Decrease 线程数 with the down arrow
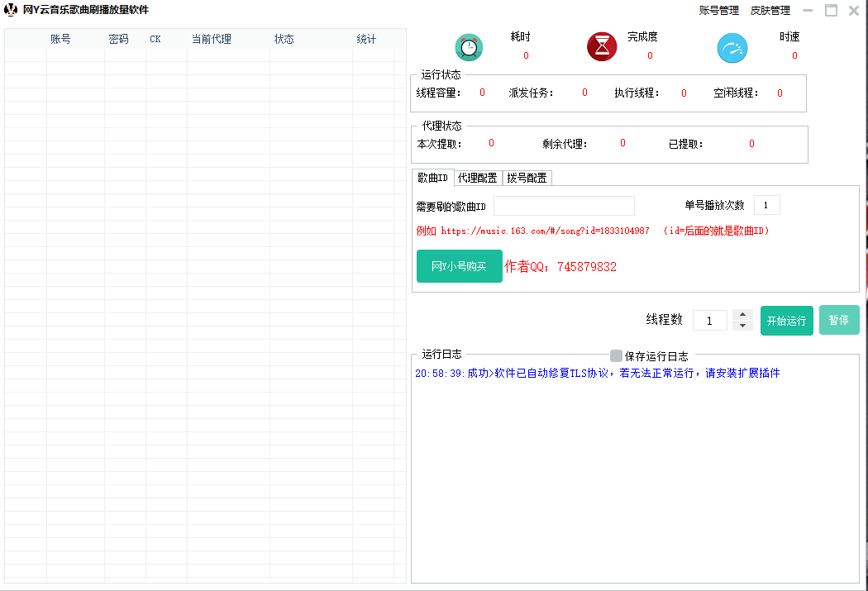 (x=742, y=326)
